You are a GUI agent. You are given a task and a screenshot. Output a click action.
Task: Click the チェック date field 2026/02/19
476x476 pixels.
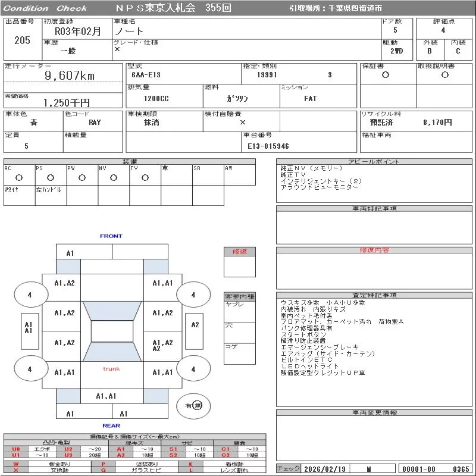(x=325, y=469)
